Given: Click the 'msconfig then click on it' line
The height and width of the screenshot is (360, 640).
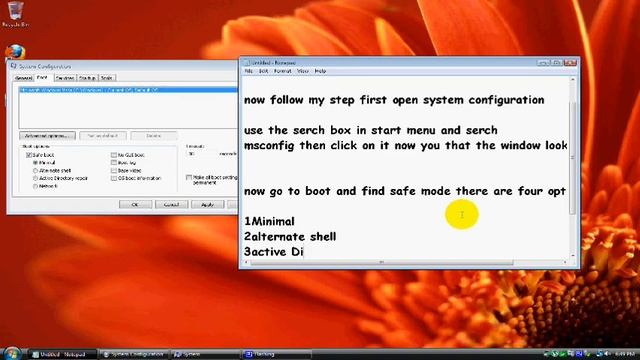Looking at the screenshot, I should (x=406, y=146).
